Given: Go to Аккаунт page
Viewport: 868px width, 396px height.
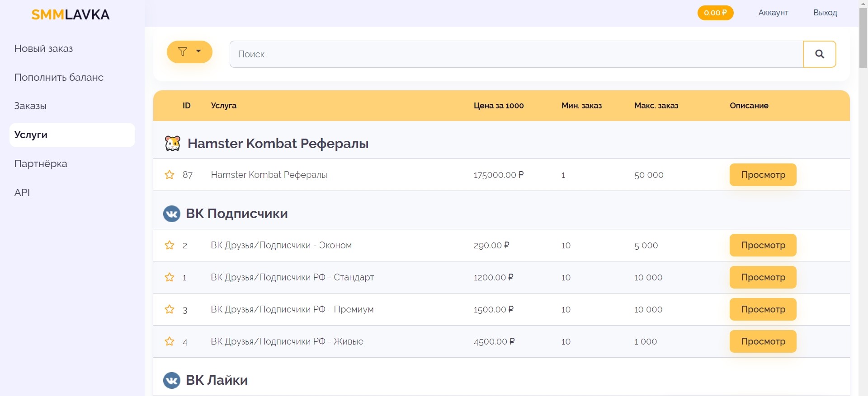Looking at the screenshot, I should tap(773, 13).
